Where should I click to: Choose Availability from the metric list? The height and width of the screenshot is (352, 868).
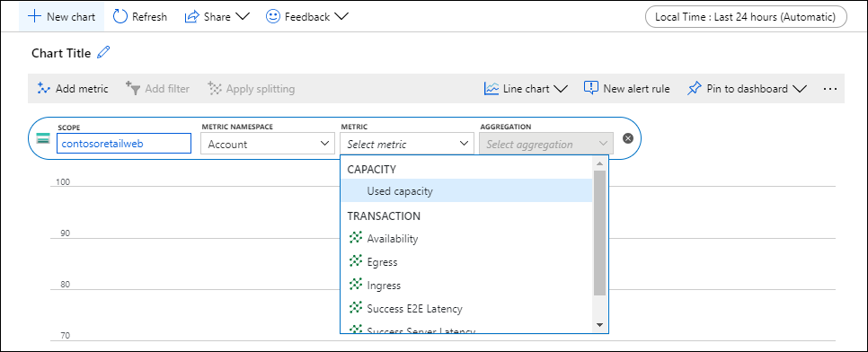tap(466, 239)
